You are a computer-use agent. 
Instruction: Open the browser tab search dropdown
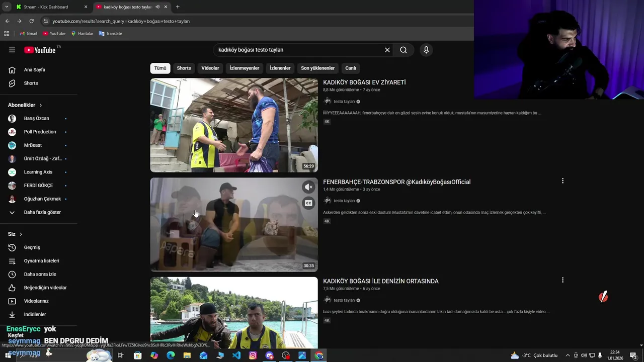(x=7, y=7)
